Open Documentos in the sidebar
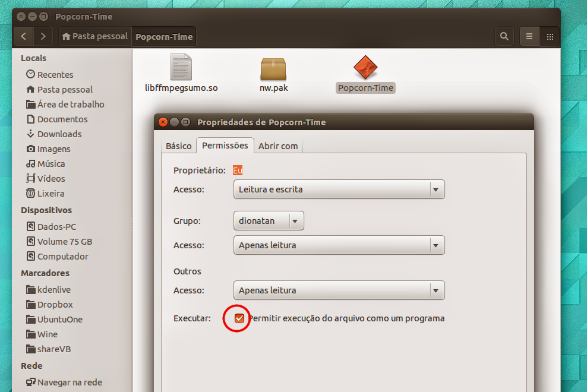Image resolution: width=587 pixels, height=392 pixels. [57, 119]
